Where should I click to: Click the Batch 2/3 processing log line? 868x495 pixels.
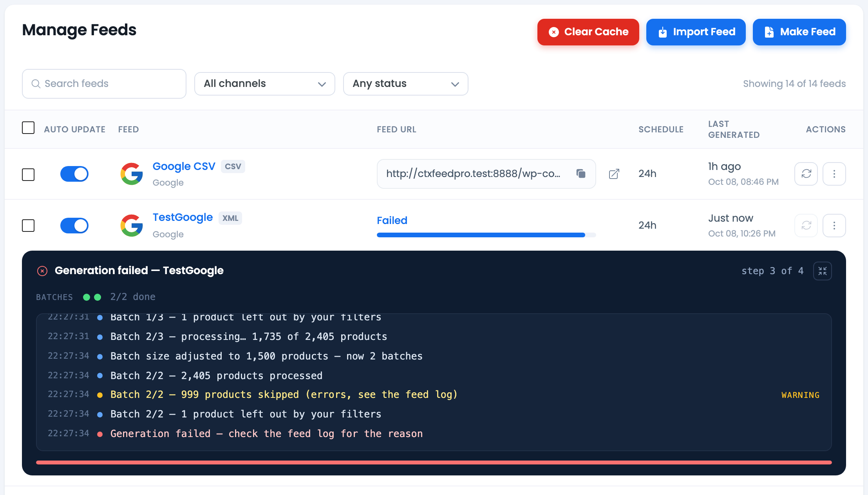click(434, 337)
